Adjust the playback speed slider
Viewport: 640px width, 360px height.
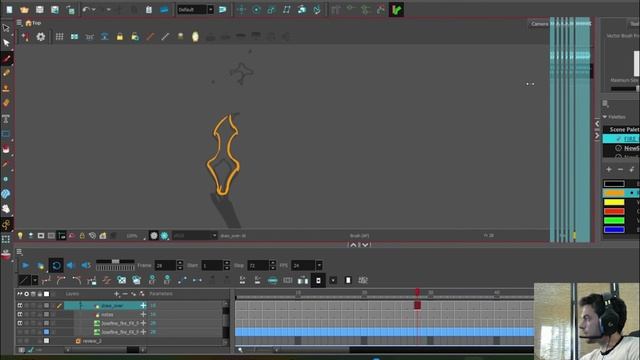(x=115, y=261)
